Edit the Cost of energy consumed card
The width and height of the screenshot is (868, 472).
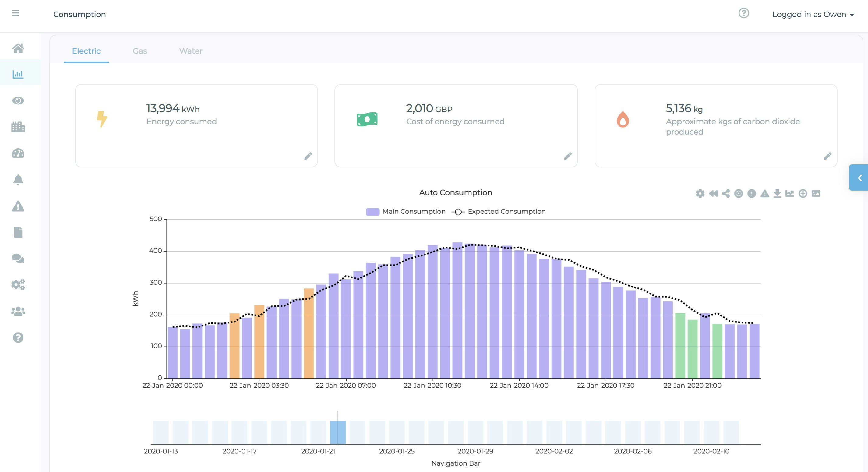[x=568, y=156]
